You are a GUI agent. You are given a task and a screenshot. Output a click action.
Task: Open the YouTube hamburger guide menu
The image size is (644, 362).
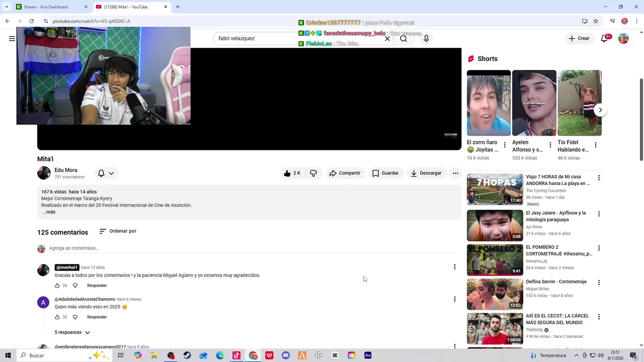click(x=12, y=39)
